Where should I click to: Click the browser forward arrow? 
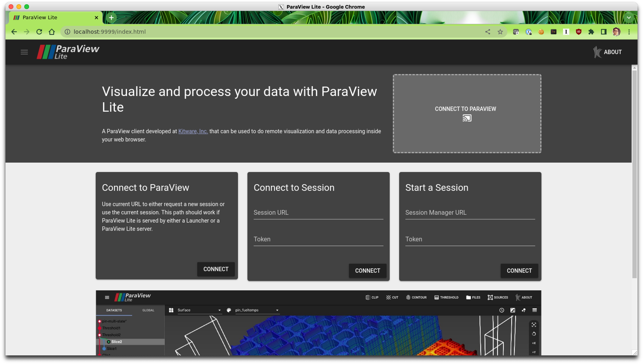point(27,32)
